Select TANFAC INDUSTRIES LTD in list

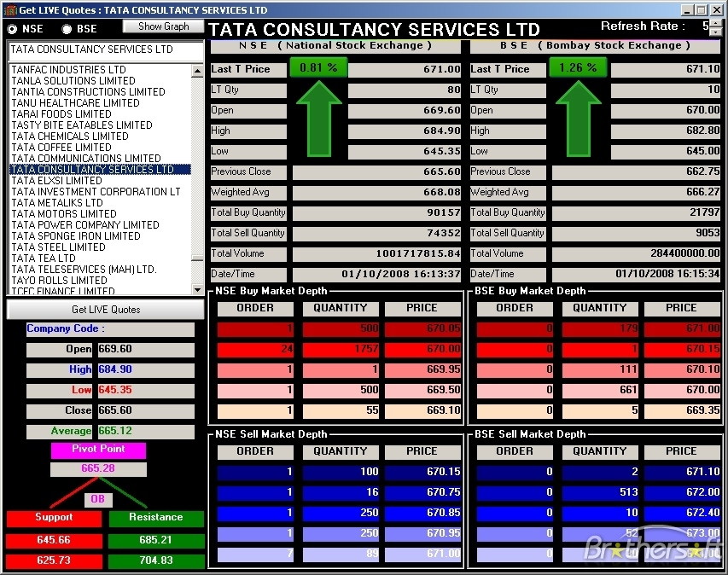pyautogui.click(x=101, y=70)
